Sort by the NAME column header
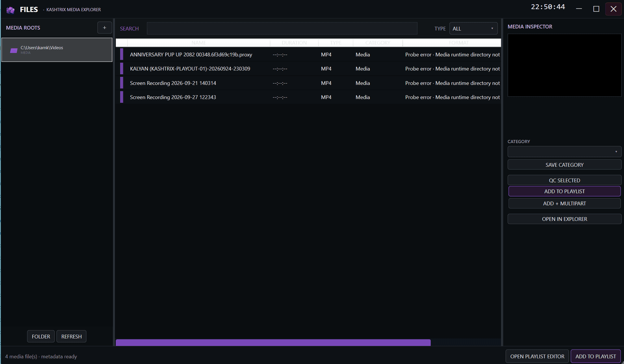The image size is (624, 364). click(x=199, y=43)
